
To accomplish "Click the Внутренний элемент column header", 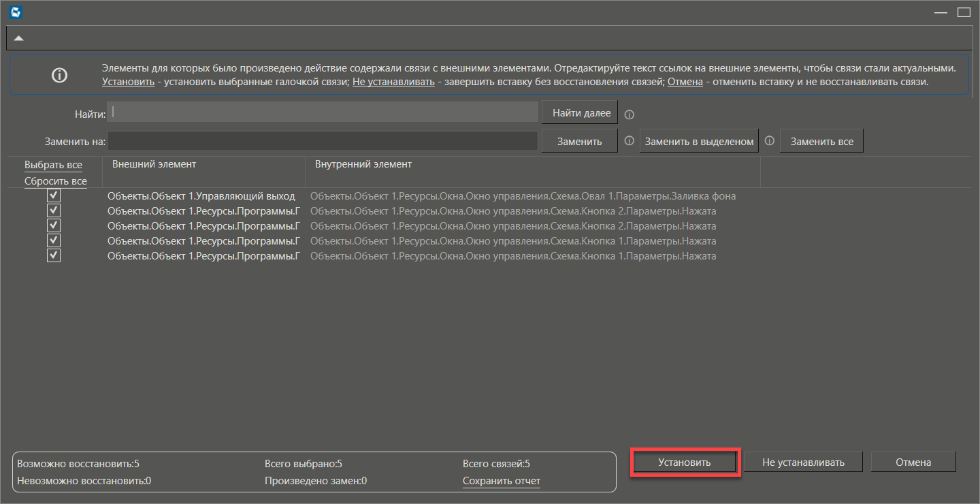I will coord(363,165).
